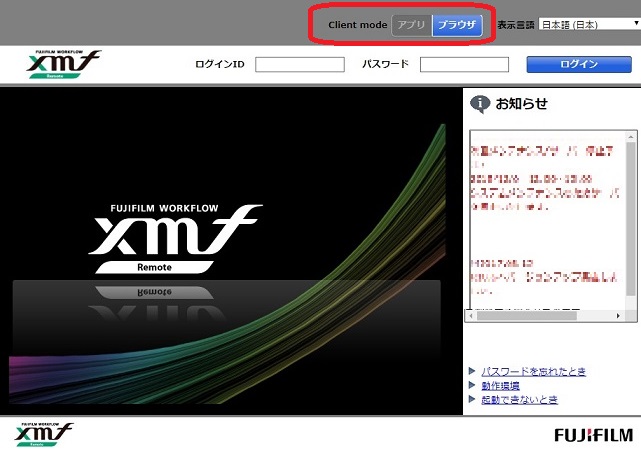
Task: Click the notice panel vertical scrollbar thumb
Action: coord(631,219)
